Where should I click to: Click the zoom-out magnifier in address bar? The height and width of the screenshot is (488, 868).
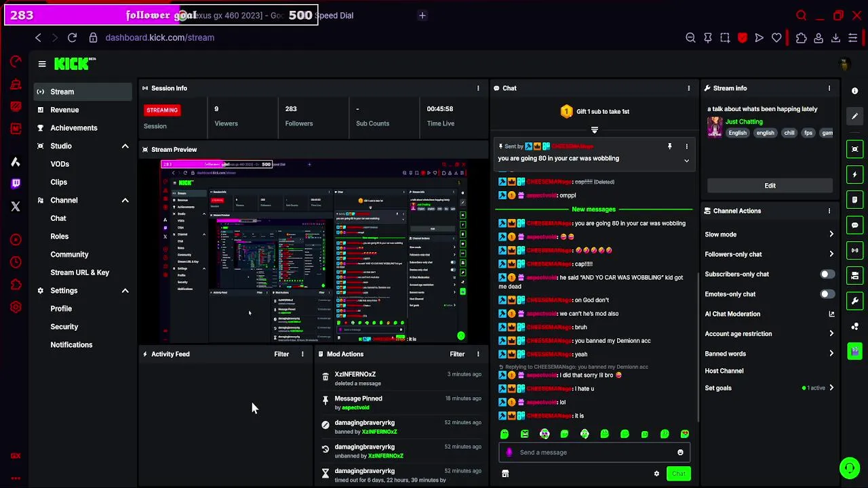690,38
